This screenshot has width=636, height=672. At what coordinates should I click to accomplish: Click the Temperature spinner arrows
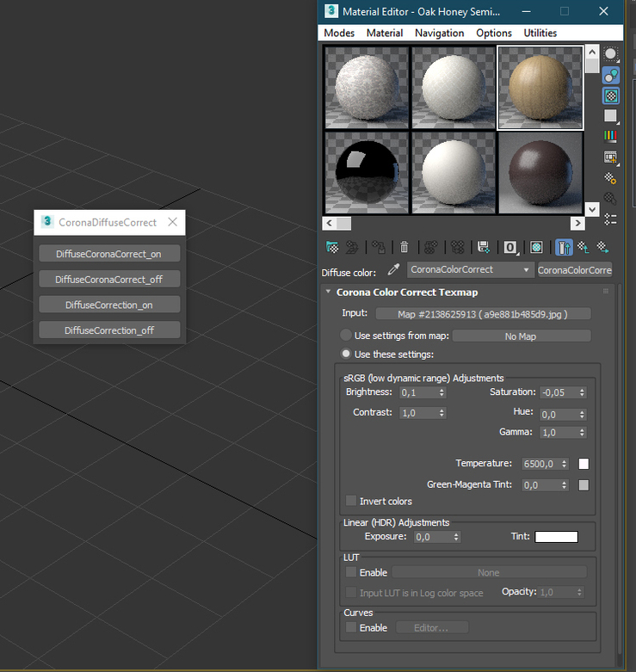click(564, 464)
